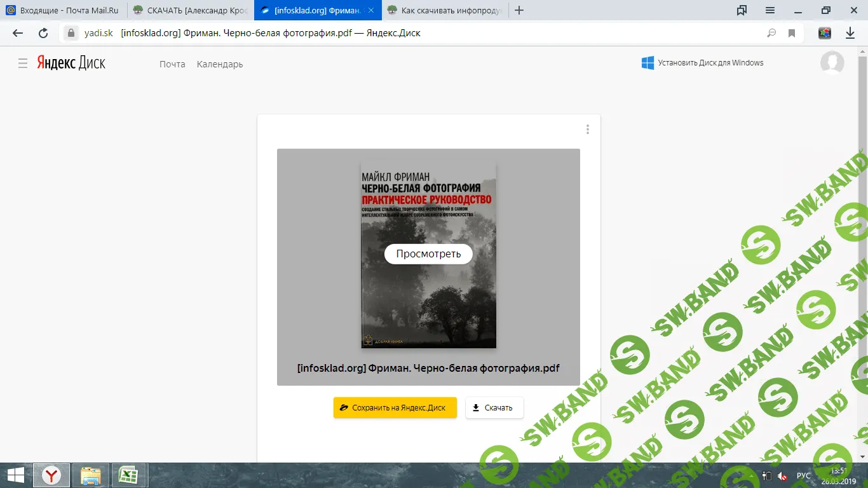
Task: Click the back arrow in browser toolbar
Action: (18, 33)
